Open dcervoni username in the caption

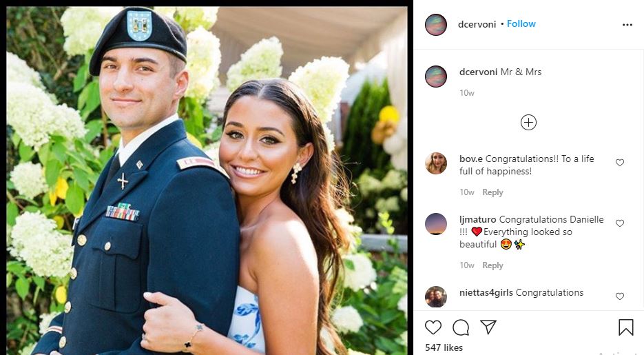click(x=479, y=72)
